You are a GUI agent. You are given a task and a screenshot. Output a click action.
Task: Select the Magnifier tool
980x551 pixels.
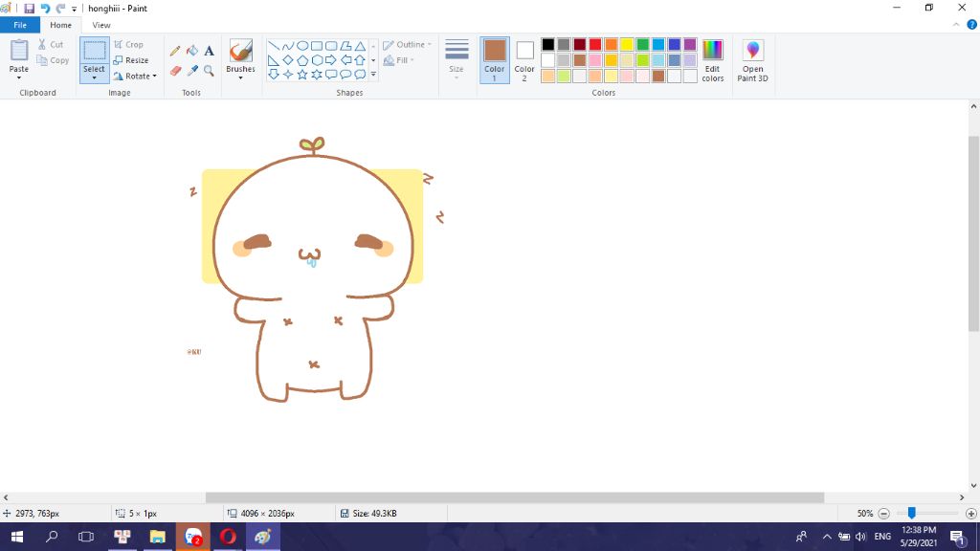tap(210, 71)
